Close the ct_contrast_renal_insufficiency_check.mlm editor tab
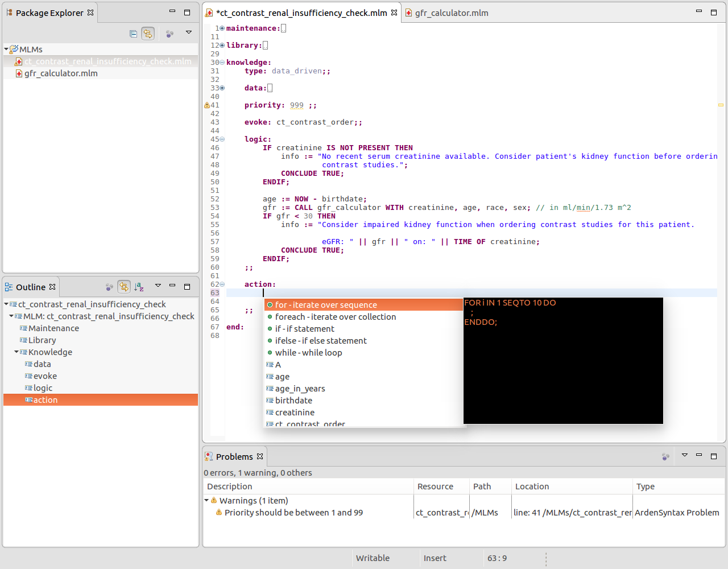This screenshot has width=728, height=569. tap(394, 13)
